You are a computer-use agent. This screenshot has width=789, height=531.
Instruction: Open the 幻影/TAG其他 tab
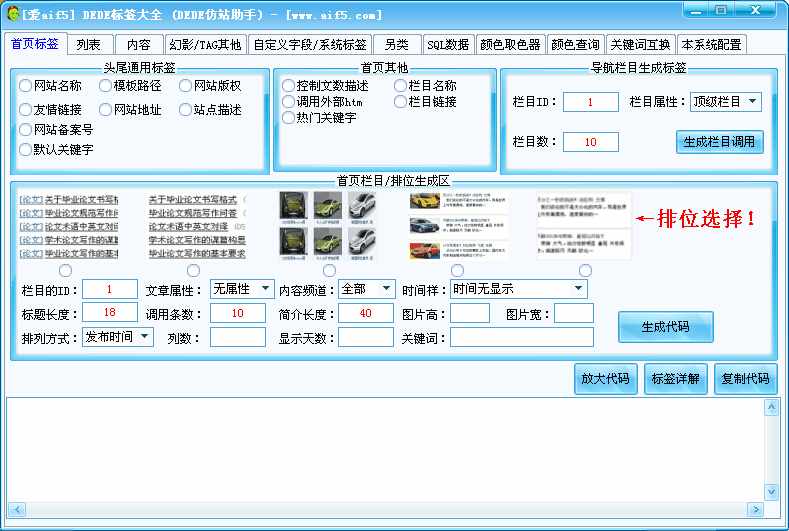(x=205, y=45)
